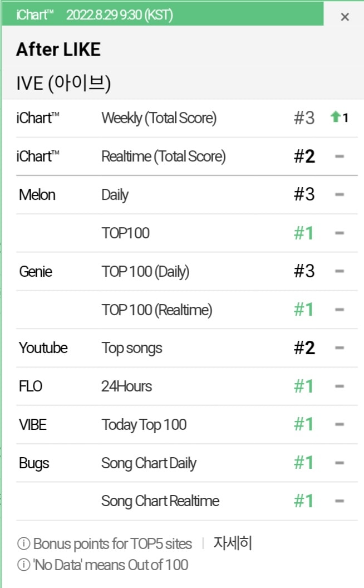The image size is (364, 588).
Task: Select the After LIKE song title
Action: (x=58, y=50)
